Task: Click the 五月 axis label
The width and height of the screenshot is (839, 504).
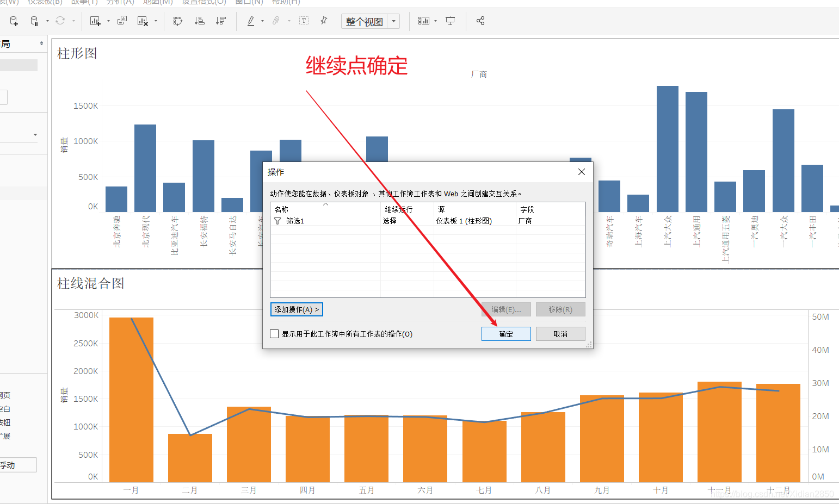Action: click(x=367, y=490)
